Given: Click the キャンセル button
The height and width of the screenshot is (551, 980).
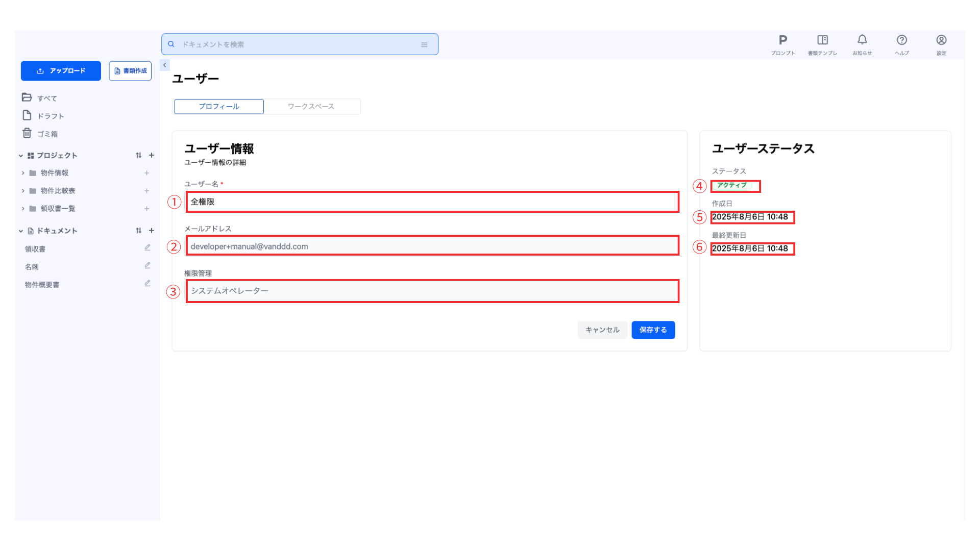Looking at the screenshot, I should [x=602, y=330].
